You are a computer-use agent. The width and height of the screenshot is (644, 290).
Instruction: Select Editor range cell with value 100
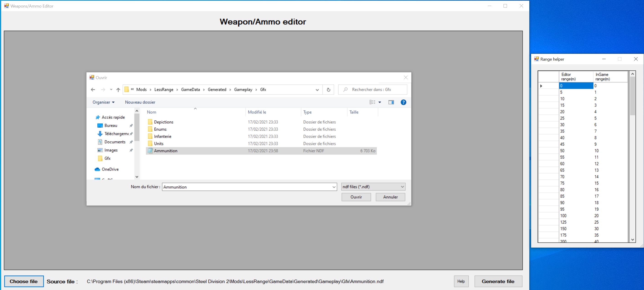[x=576, y=216]
